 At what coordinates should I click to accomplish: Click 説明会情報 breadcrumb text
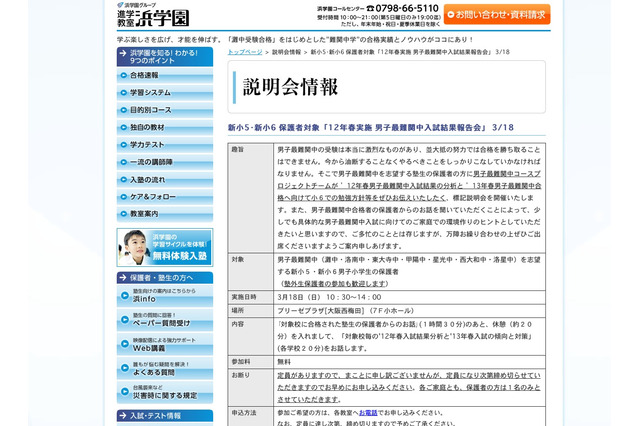[287, 52]
